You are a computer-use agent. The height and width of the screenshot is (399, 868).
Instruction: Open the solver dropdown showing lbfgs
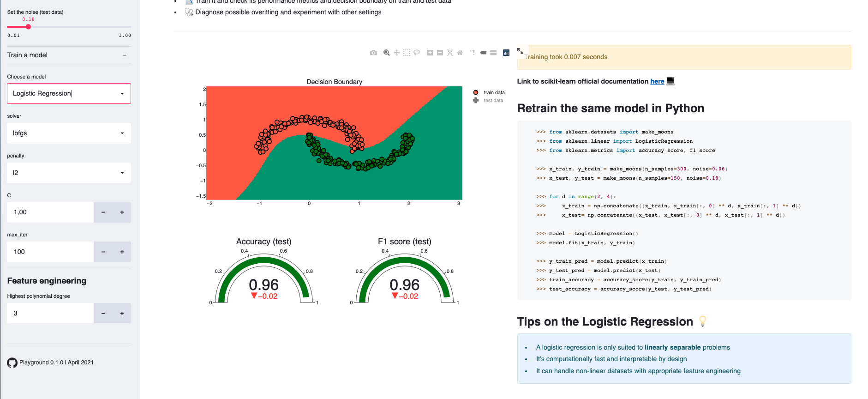[x=69, y=133]
